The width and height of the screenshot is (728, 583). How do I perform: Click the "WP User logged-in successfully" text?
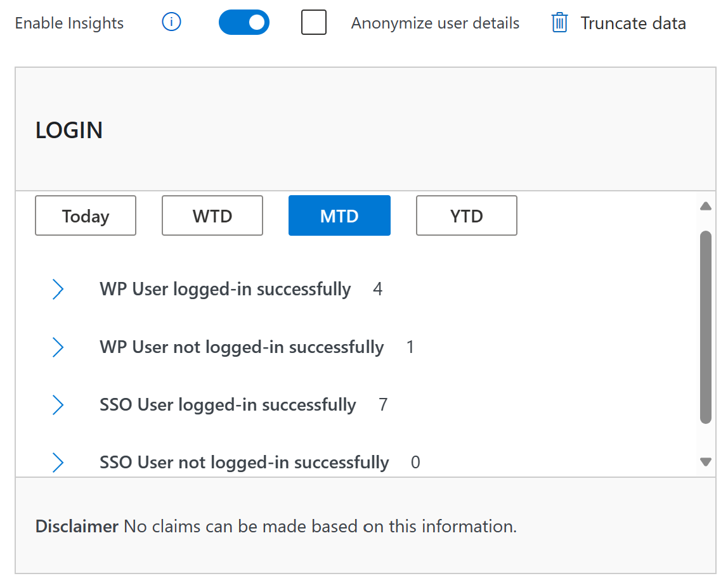[225, 290]
